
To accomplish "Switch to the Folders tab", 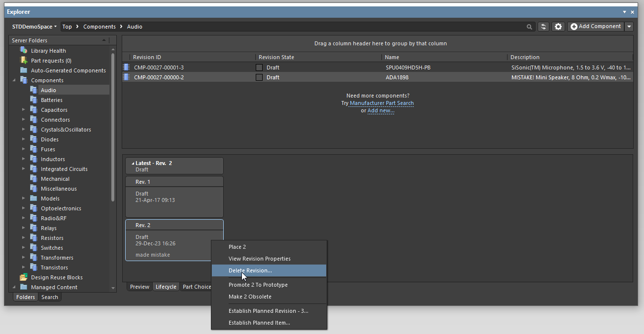I will pos(26,297).
